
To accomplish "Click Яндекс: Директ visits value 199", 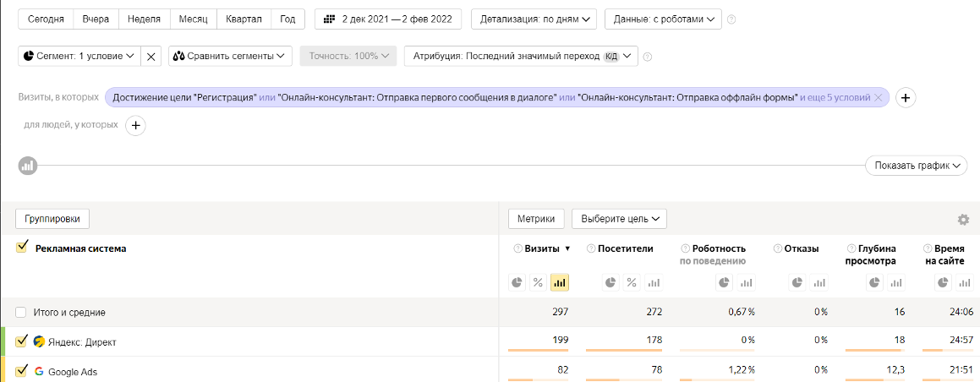I will click(561, 341).
